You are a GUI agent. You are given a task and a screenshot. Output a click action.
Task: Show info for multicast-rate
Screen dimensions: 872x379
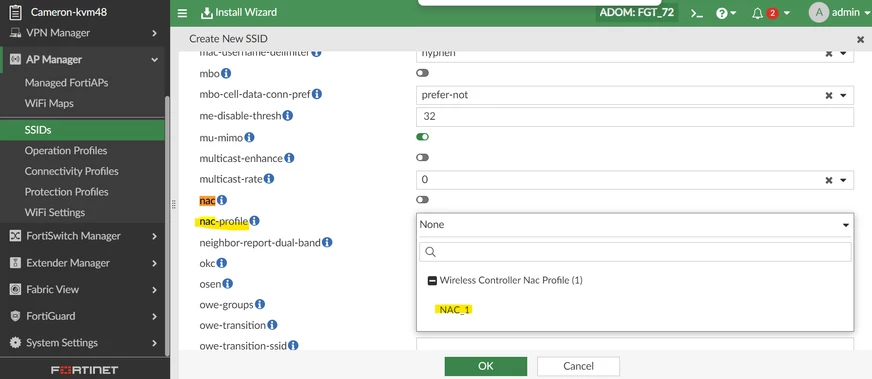[x=269, y=179]
